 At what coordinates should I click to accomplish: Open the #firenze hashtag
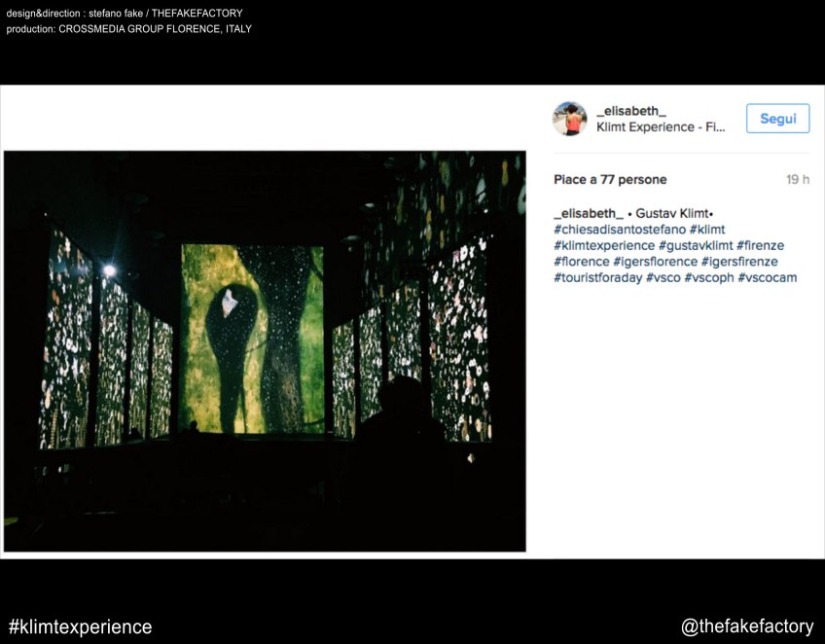pyautogui.click(x=760, y=245)
